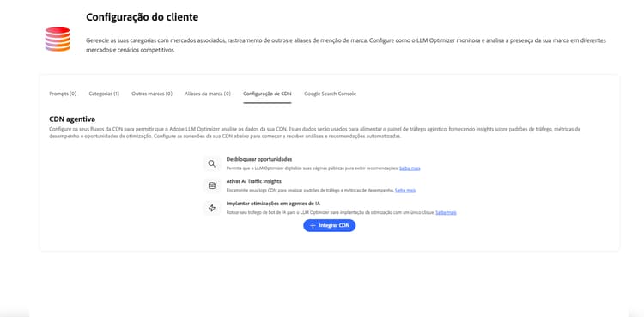Go to Aliases da marca (0) tab
The height and width of the screenshot is (317, 644).
click(x=208, y=94)
